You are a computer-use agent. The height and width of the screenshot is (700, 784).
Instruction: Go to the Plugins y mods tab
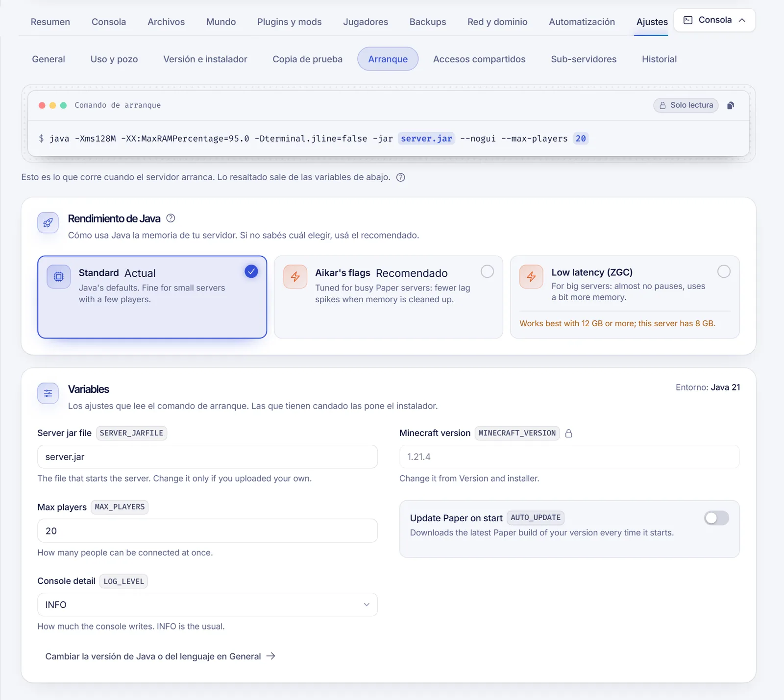pos(290,22)
